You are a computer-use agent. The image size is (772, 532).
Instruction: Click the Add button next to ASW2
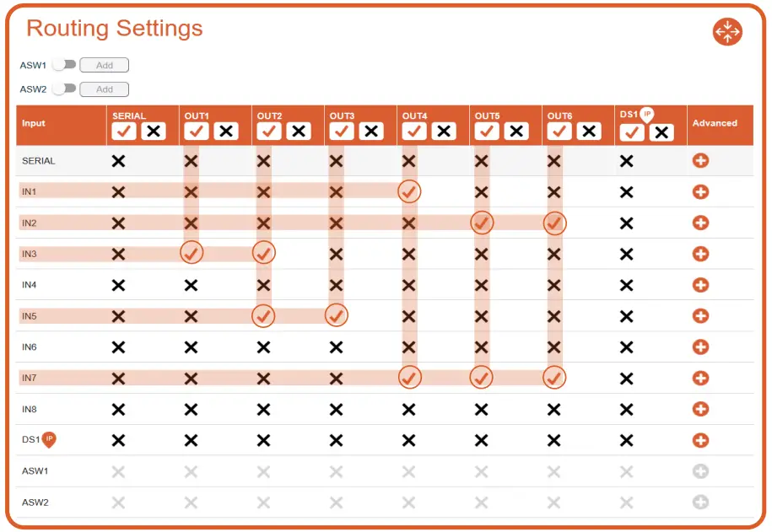pos(105,89)
